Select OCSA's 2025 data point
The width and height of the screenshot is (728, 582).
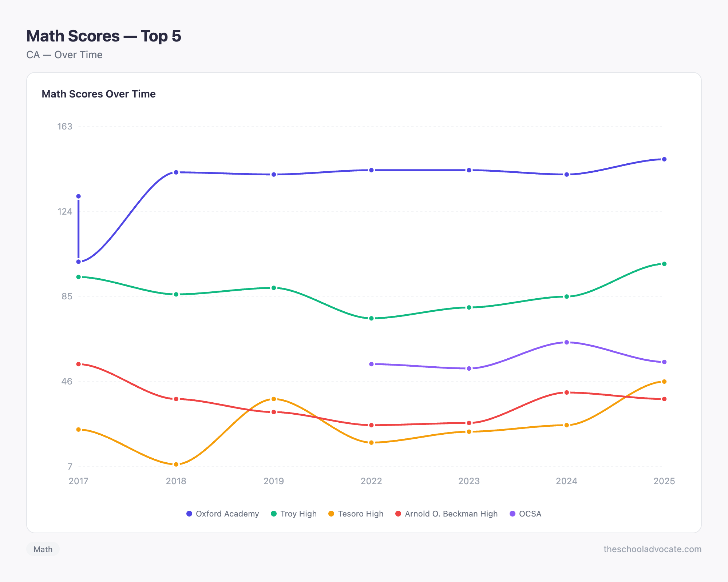coord(664,362)
